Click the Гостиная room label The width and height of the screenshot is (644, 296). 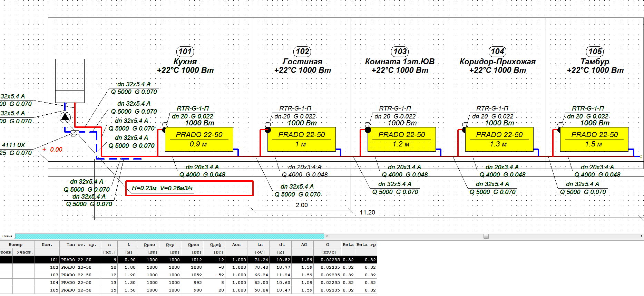303,62
